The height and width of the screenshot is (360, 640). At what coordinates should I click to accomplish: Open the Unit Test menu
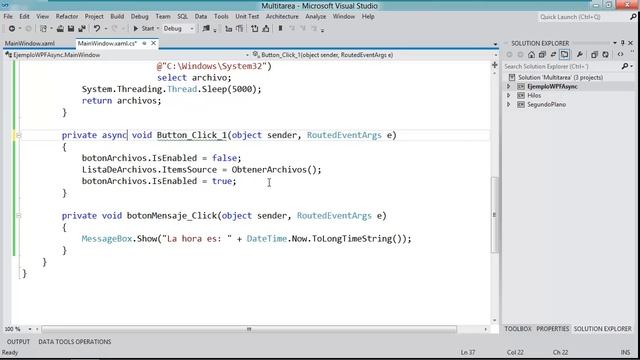pos(247,17)
